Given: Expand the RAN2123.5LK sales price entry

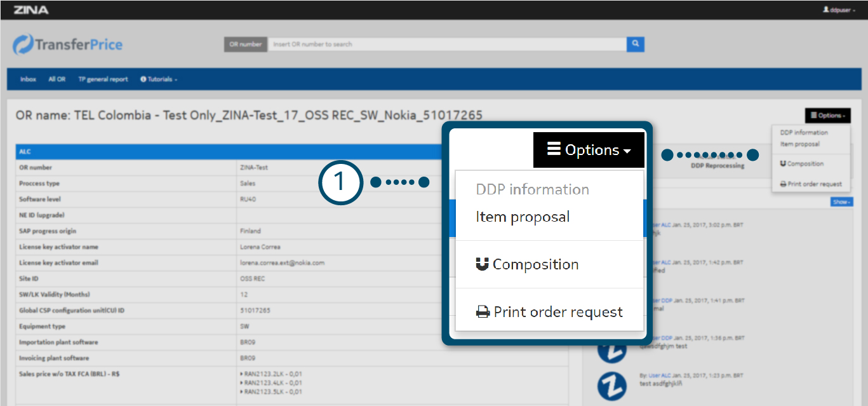Looking at the screenshot, I should coord(242,391).
